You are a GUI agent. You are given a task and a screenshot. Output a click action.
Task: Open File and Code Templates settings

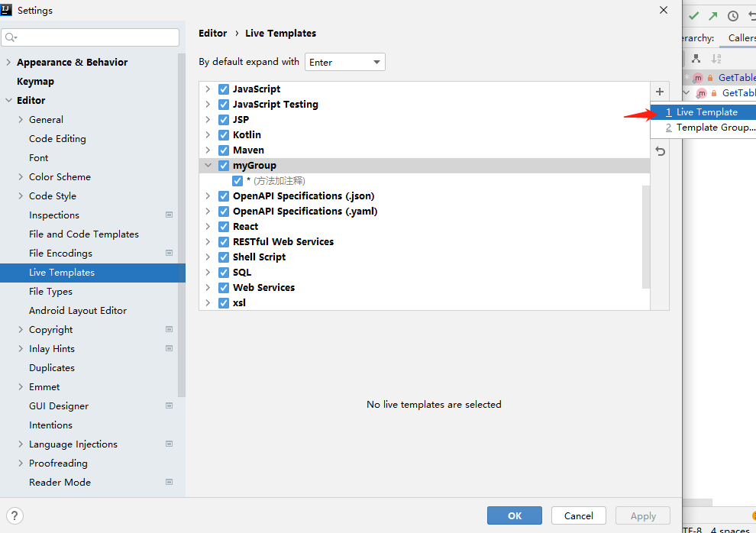click(84, 234)
